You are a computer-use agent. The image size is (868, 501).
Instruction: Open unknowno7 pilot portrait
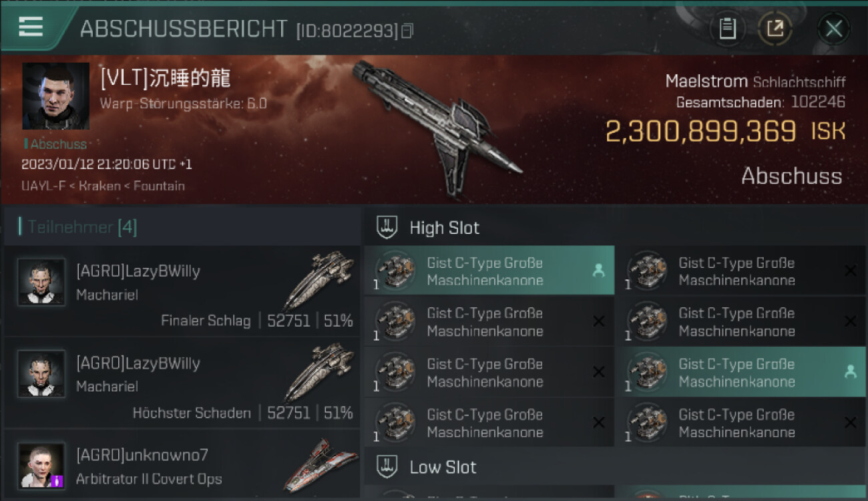coord(41,466)
